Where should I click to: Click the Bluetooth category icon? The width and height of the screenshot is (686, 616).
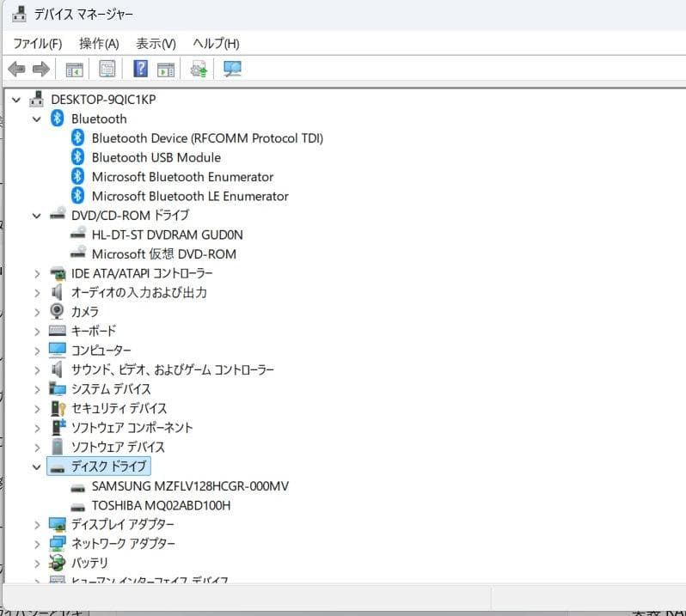[57, 119]
